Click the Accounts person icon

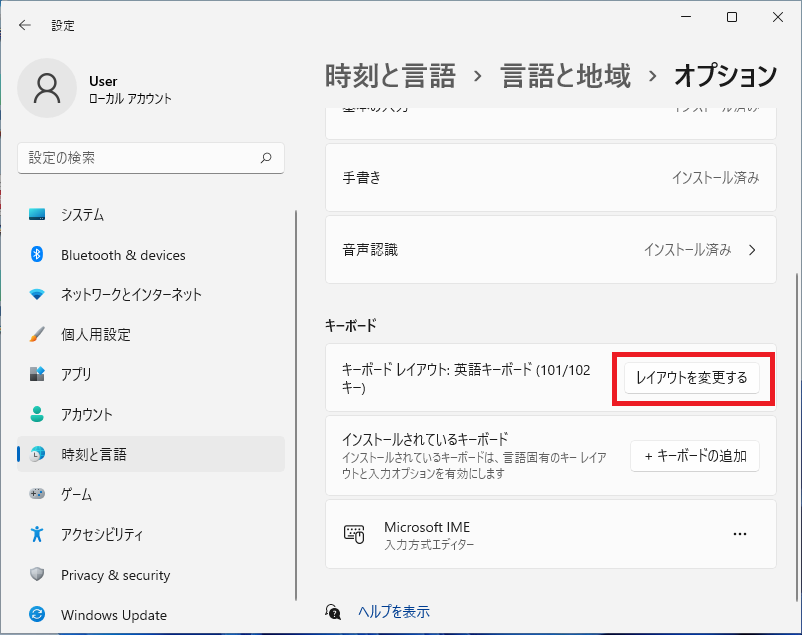[x=38, y=414]
